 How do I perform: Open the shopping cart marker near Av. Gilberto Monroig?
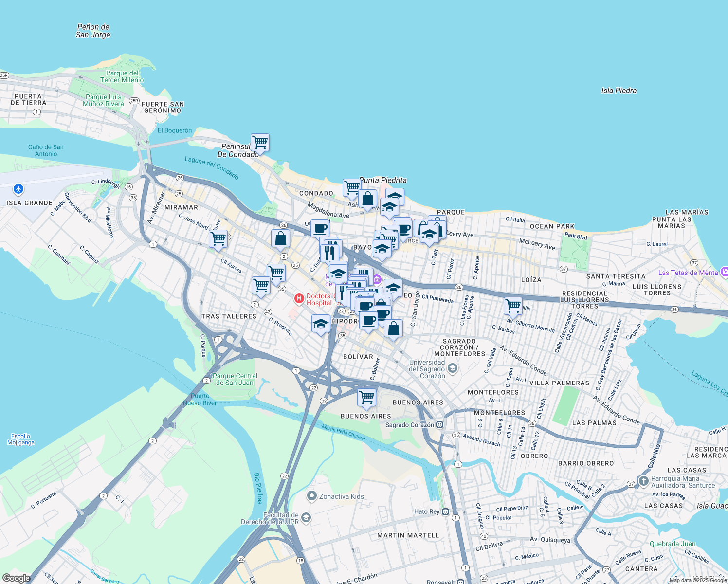pos(513,307)
